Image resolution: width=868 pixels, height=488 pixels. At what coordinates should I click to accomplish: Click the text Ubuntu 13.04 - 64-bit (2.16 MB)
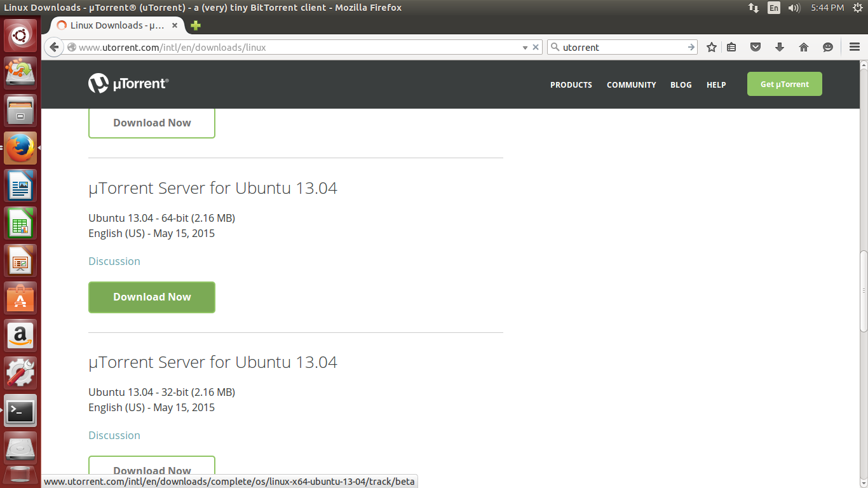tap(161, 218)
